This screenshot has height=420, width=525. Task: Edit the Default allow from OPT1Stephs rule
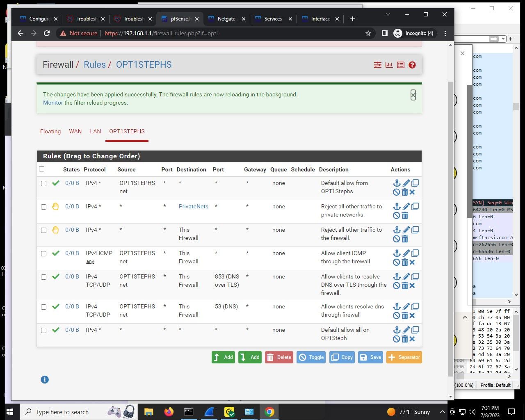click(x=406, y=183)
